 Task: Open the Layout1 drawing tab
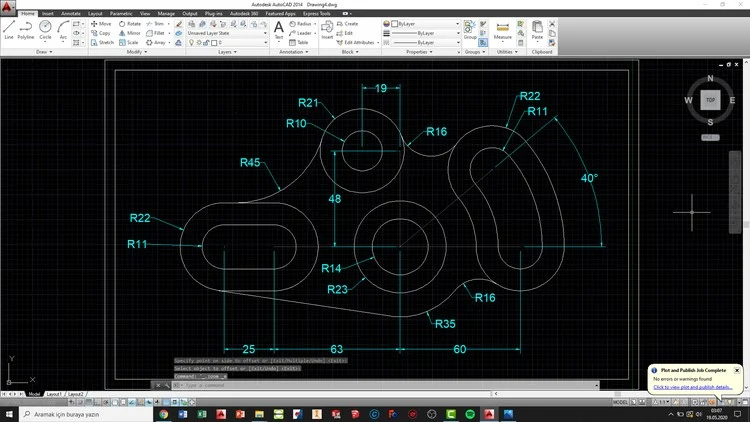56,394
